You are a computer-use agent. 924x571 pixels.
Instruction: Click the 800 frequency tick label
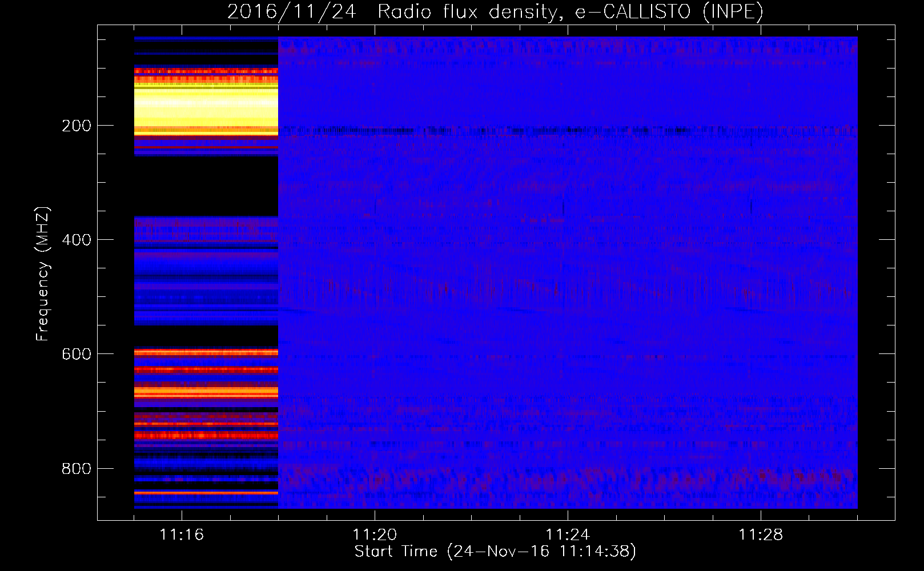click(77, 469)
